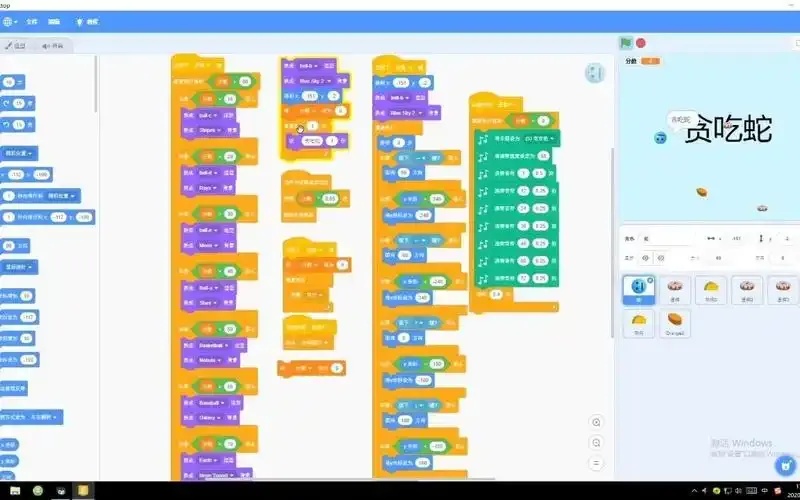Switch to the costumes tab with brush icon
The image size is (800, 500).
[x=15, y=46]
